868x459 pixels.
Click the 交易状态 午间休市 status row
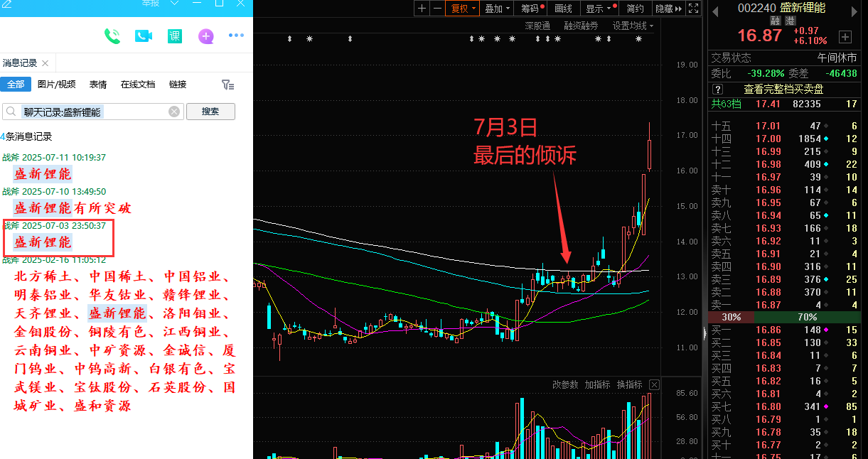(785, 58)
